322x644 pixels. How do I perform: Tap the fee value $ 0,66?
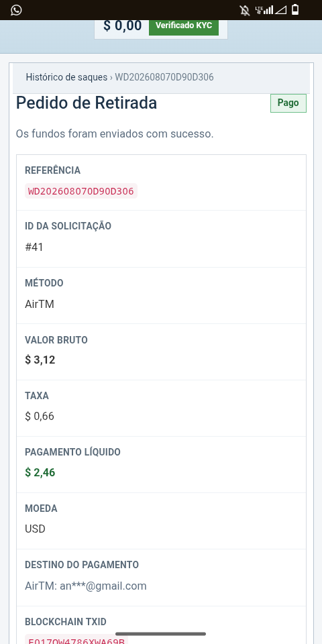pyautogui.click(x=40, y=417)
